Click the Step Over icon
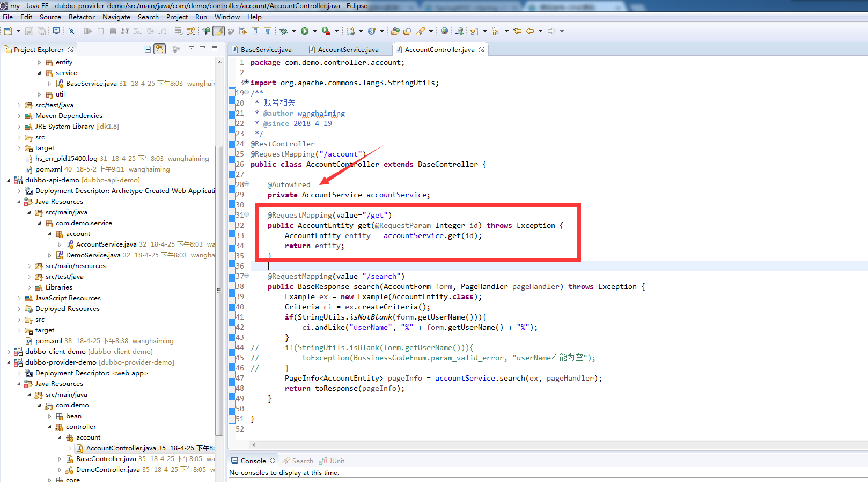Viewport: 868px width, 482px height. point(150,31)
